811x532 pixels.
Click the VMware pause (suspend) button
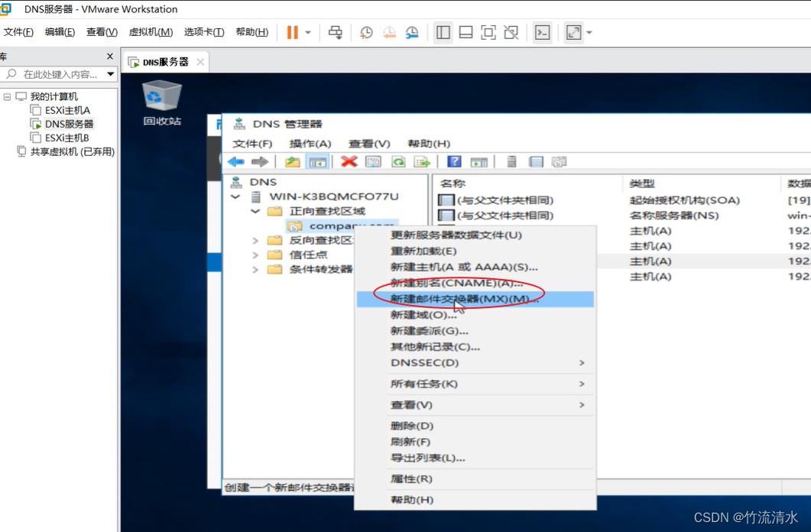(x=292, y=33)
